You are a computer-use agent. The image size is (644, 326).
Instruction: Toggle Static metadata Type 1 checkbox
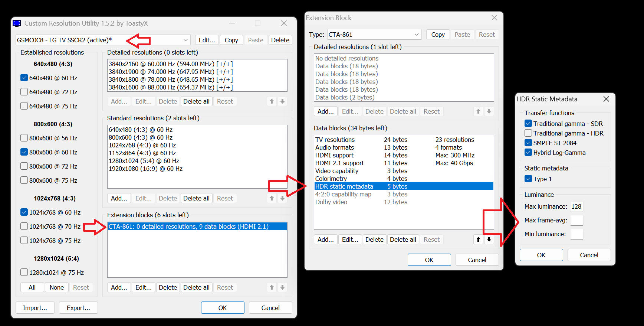click(x=528, y=179)
